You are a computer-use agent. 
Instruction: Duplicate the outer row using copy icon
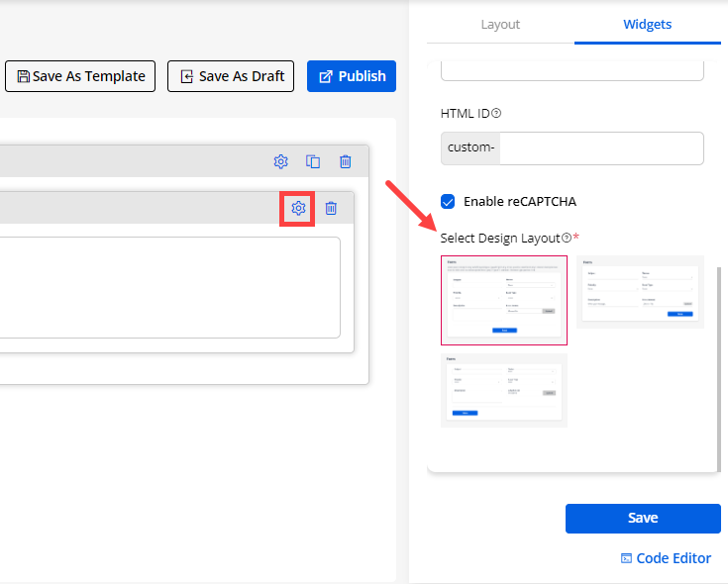(x=313, y=161)
